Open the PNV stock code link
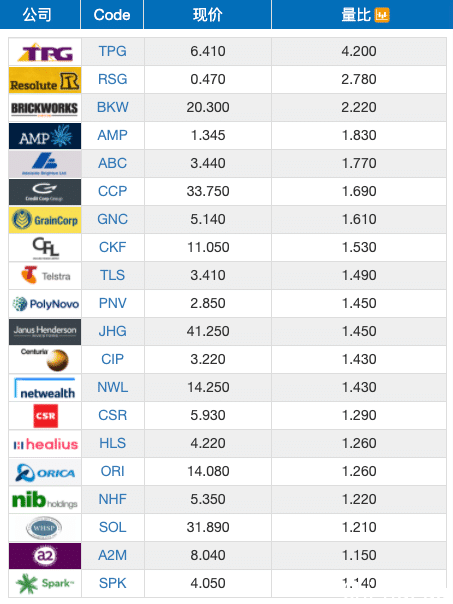Viewport: 453px width, 604px height. pos(112,304)
